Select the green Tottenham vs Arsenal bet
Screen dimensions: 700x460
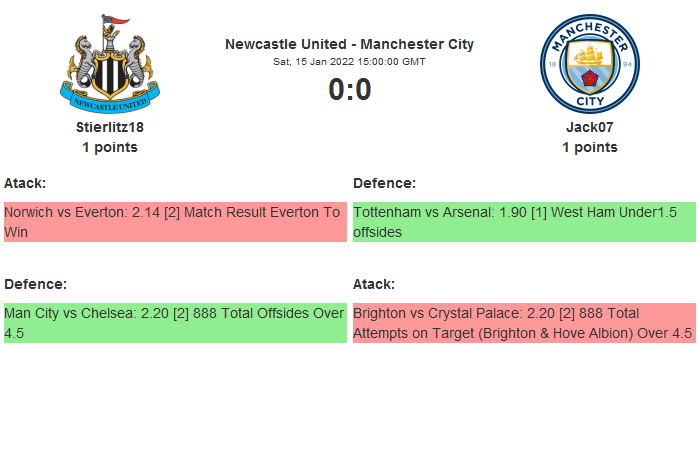(x=524, y=222)
